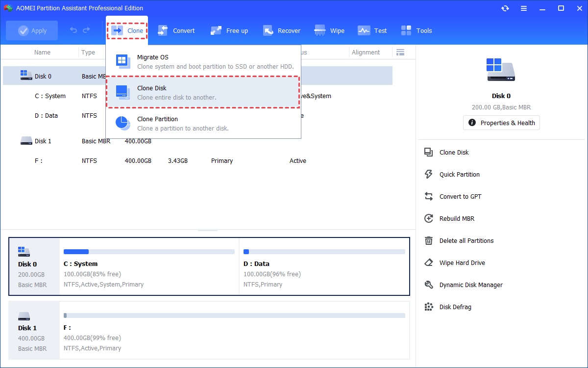Open the Recover toolbar menu
The width and height of the screenshot is (588, 368).
pos(282,30)
